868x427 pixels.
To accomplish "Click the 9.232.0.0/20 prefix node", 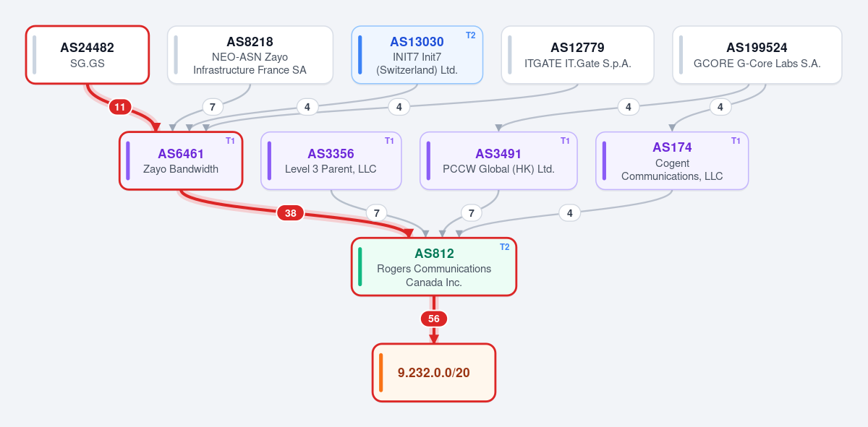I will click(x=434, y=373).
